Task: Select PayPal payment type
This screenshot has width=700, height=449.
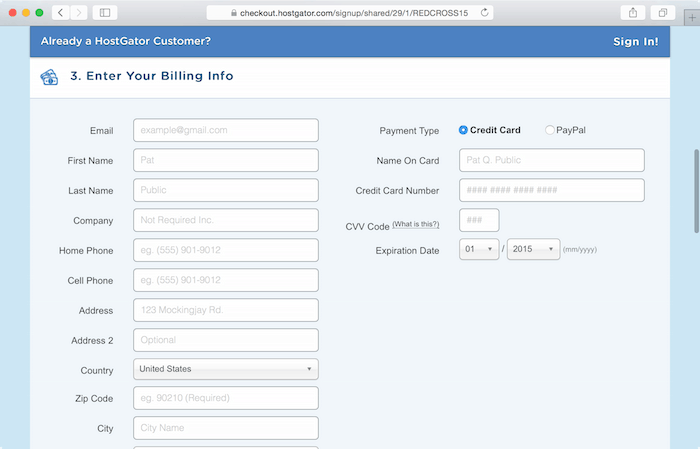Action: 550,130
